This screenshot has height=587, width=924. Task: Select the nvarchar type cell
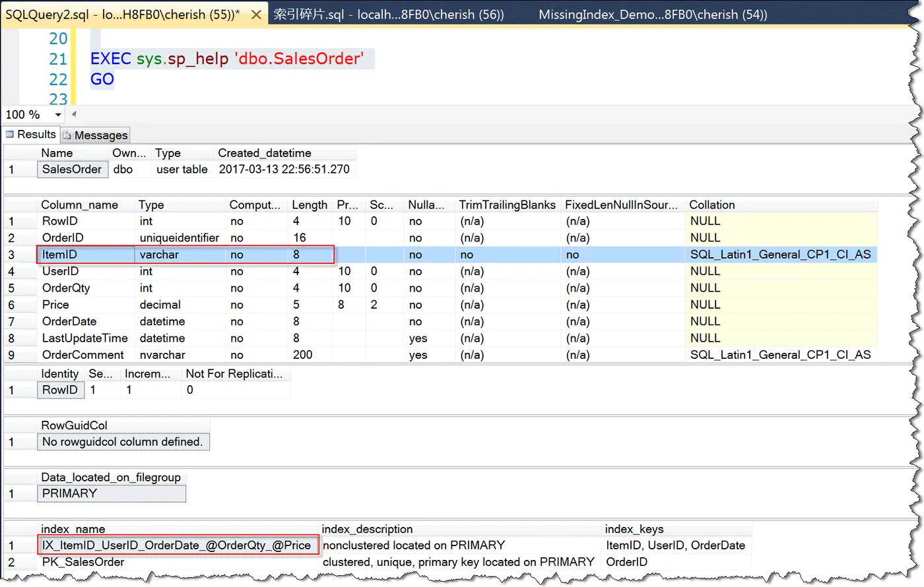pyautogui.click(x=180, y=355)
